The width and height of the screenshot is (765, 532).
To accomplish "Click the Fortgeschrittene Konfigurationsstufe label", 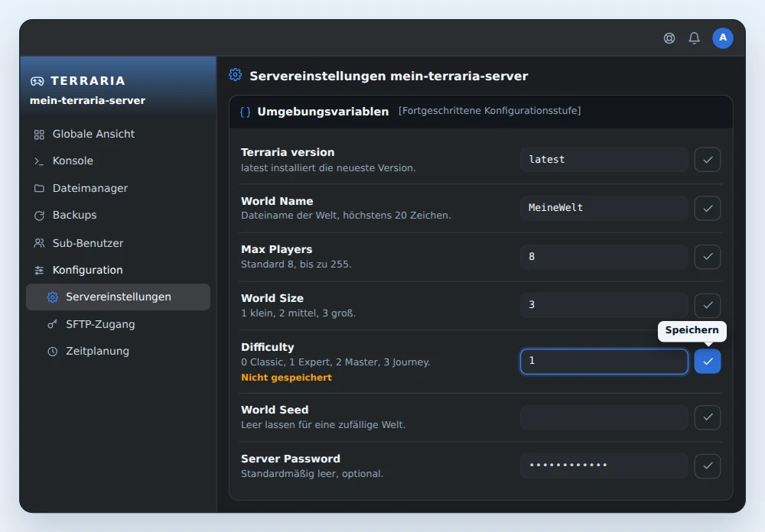I will (490, 111).
